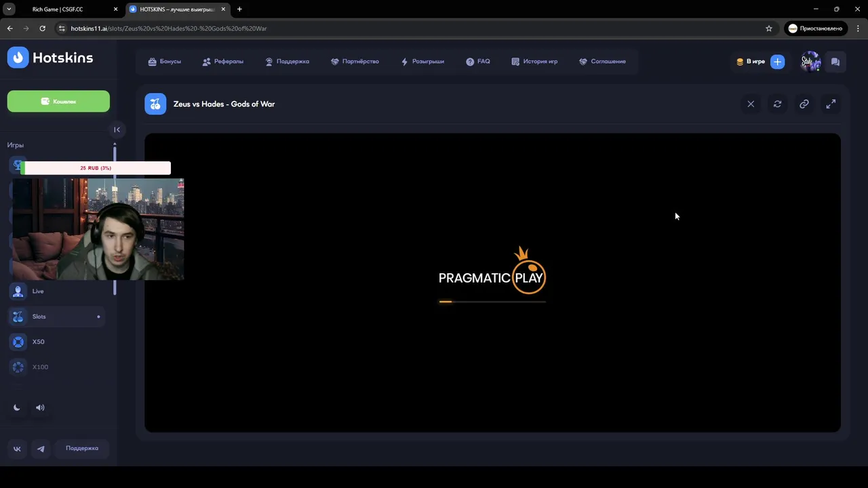Screen dimensions: 868x488
Task: Click the Игры section label
Action: 16,145
